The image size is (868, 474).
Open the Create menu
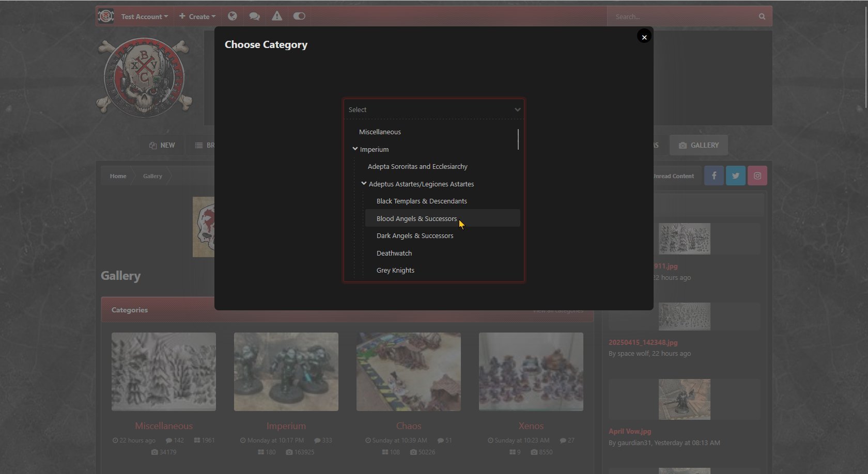coord(197,17)
